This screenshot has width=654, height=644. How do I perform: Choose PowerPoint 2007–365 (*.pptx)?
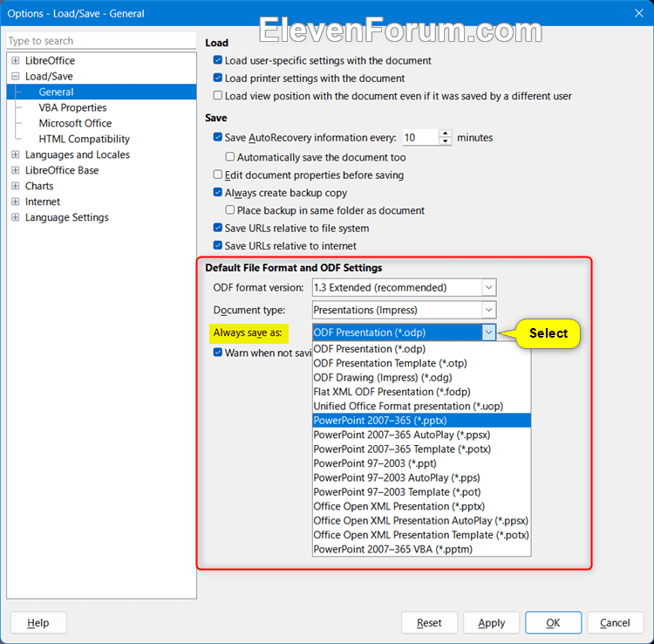coord(422,421)
